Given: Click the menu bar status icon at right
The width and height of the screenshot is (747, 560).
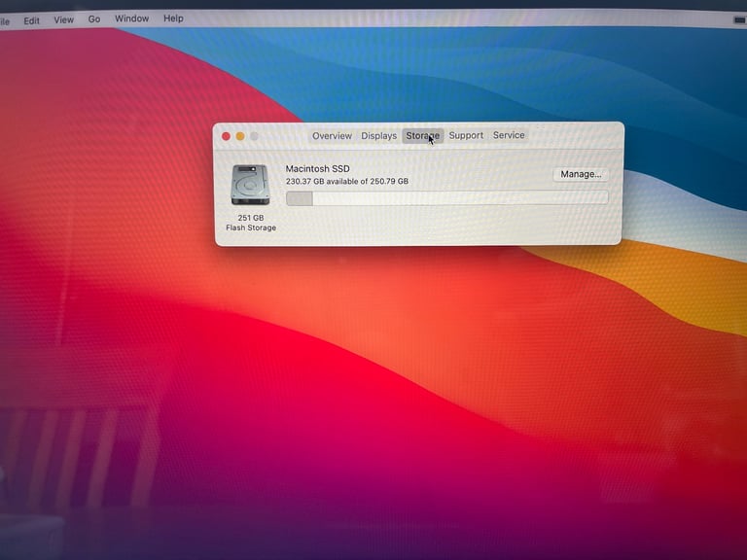Looking at the screenshot, I should tap(739, 20).
